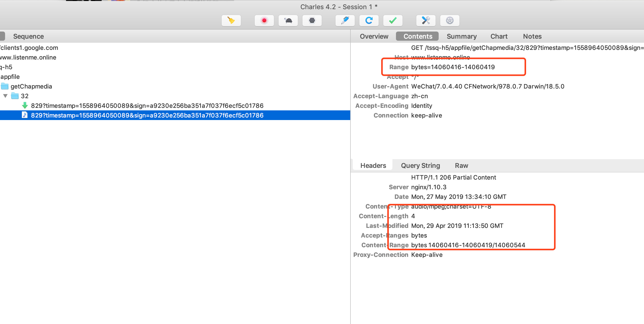Open the wrench Tools icon
Screen dimensions: 644x324
(426, 20)
